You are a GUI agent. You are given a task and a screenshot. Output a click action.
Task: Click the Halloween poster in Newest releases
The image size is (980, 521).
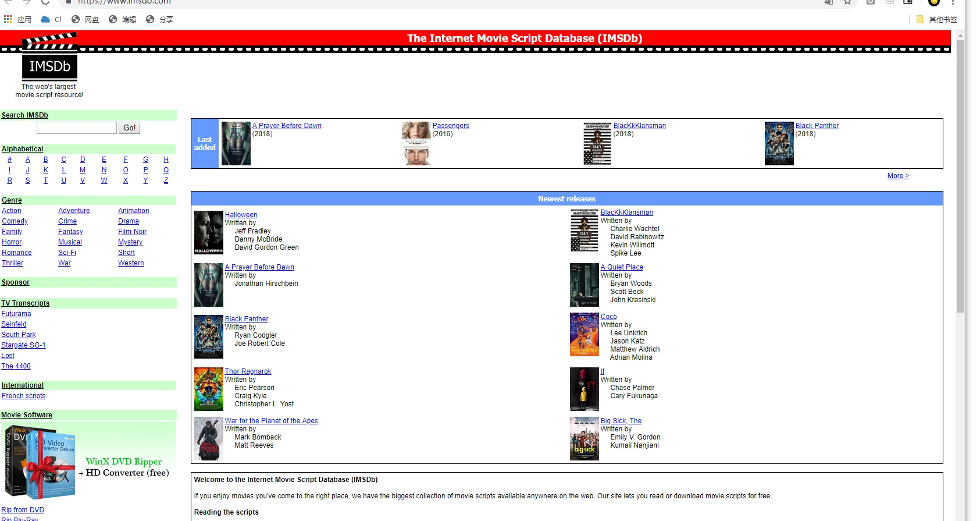(209, 233)
